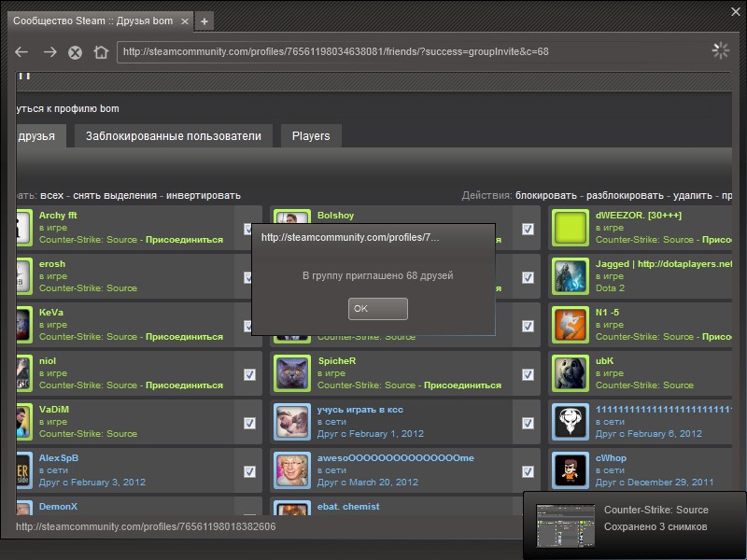
Task: Confirm the dialog with OK button
Action: 378,309
